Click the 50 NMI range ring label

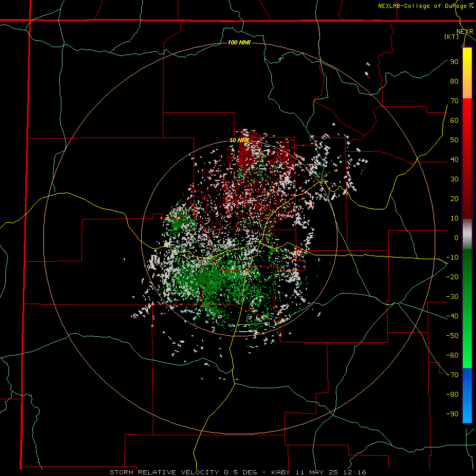point(239,140)
